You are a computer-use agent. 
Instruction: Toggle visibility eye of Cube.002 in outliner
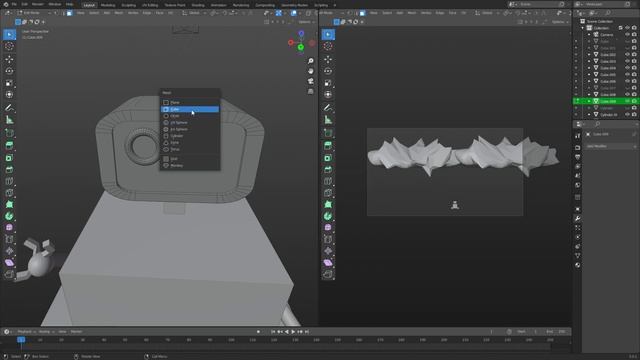click(x=627, y=54)
